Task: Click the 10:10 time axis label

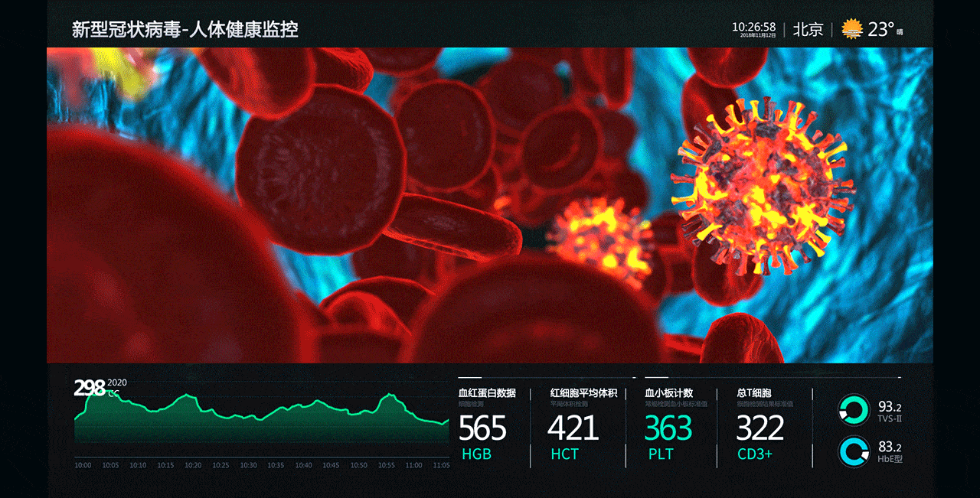Action: coord(138,465)
